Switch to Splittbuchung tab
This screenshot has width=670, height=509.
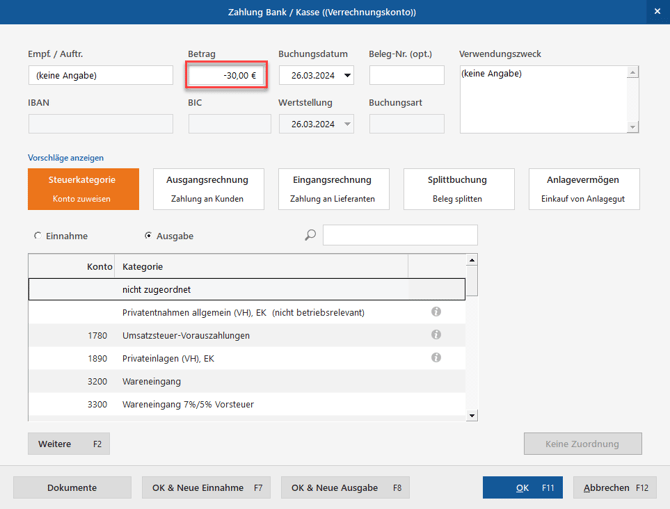pyautogui.click(x=458, y=189)
